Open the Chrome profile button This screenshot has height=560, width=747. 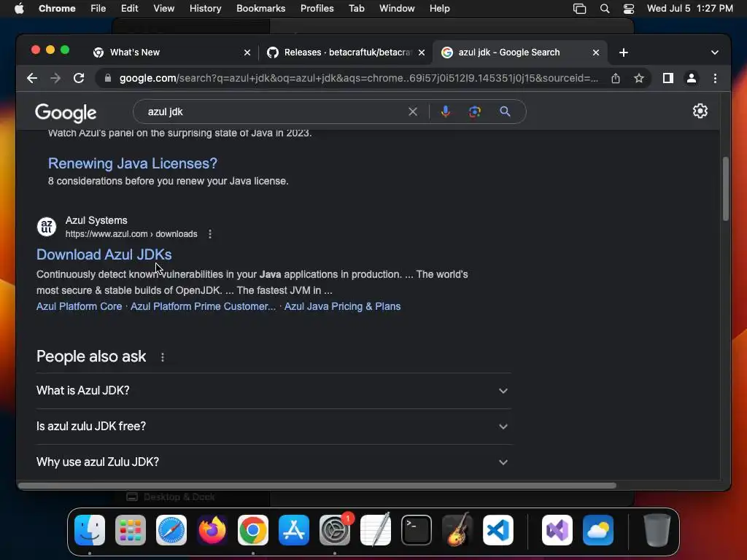coord(692,78)
